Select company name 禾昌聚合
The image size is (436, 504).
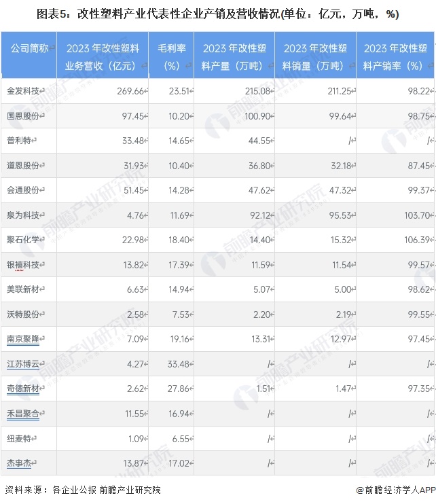(x=23, y=414)
